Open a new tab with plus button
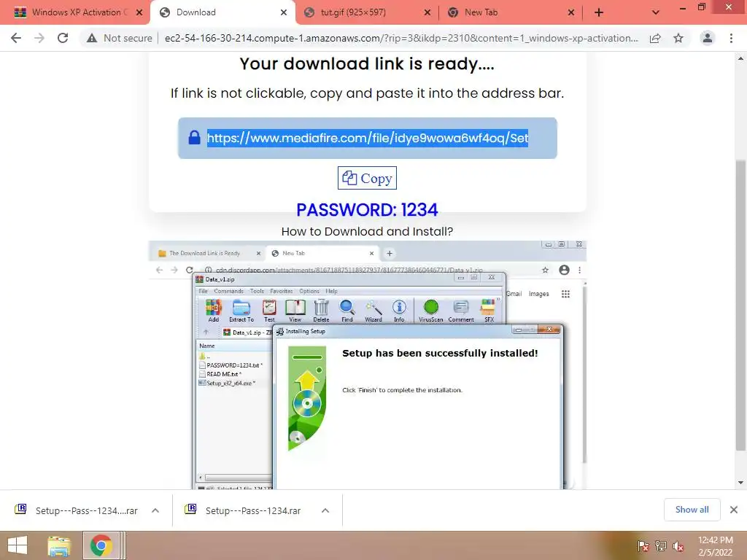Viewport: 747px width, 560px height. pos(599,13)
